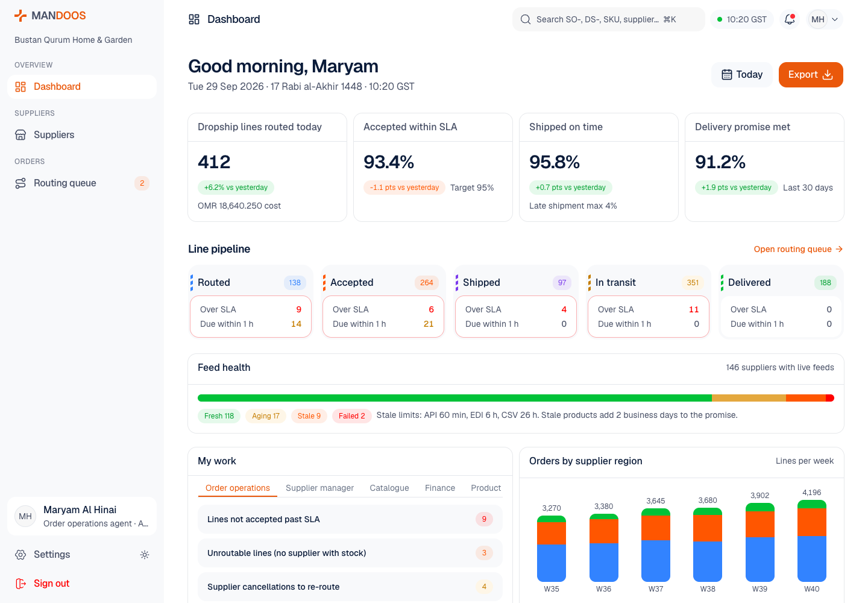Focus the search SO-, DS-, SKU field
The width and height of the screenshot is (868, 603).
(608, 19)
